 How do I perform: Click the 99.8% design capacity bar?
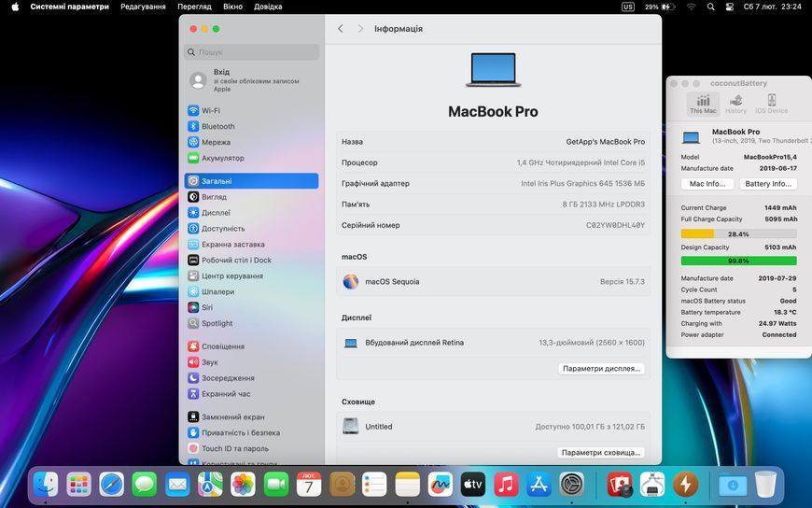click(x=738, y=261)
